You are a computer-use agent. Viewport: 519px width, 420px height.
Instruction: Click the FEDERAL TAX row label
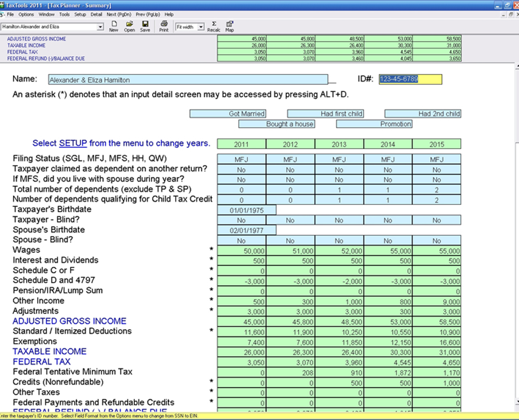pyautogui.click(x=42, y=362)
